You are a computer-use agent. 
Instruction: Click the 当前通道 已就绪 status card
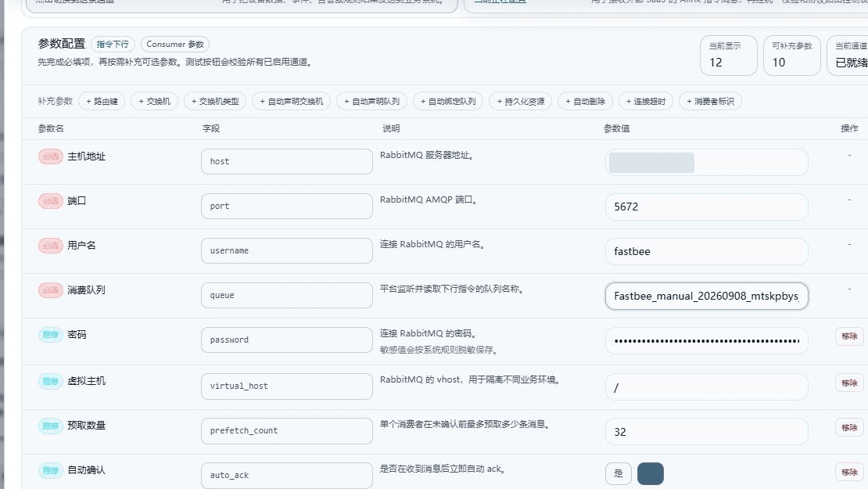pyautogui.click(x=848, y=56)
